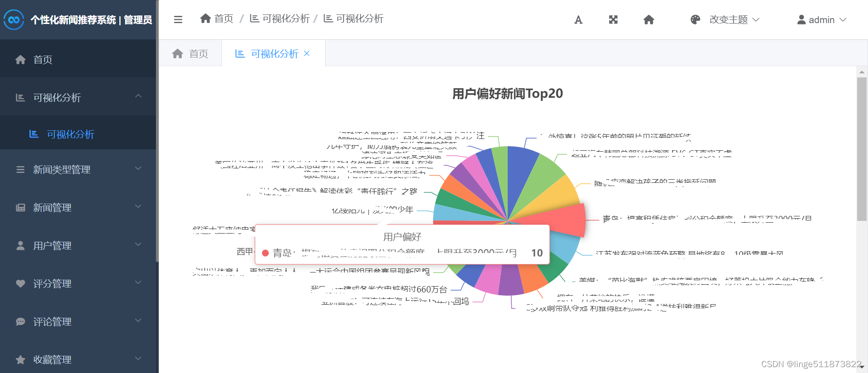
Task: Click the 评论管理 chat bubble icon
Action: 20,321
